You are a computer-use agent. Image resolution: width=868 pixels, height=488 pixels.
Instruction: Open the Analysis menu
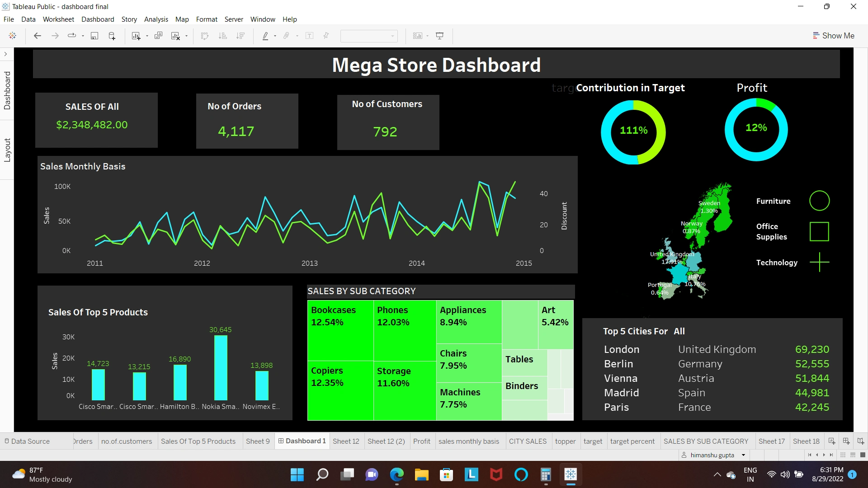point(156,19)
